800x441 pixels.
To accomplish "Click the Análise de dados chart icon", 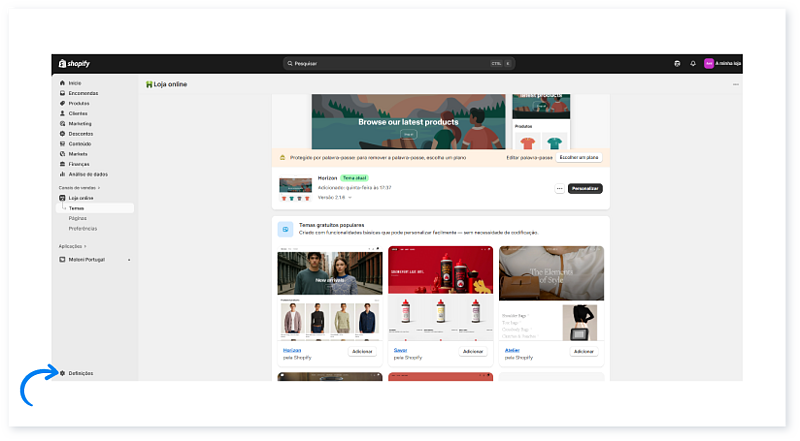I will pyautogui.click(x=62, y=174).
